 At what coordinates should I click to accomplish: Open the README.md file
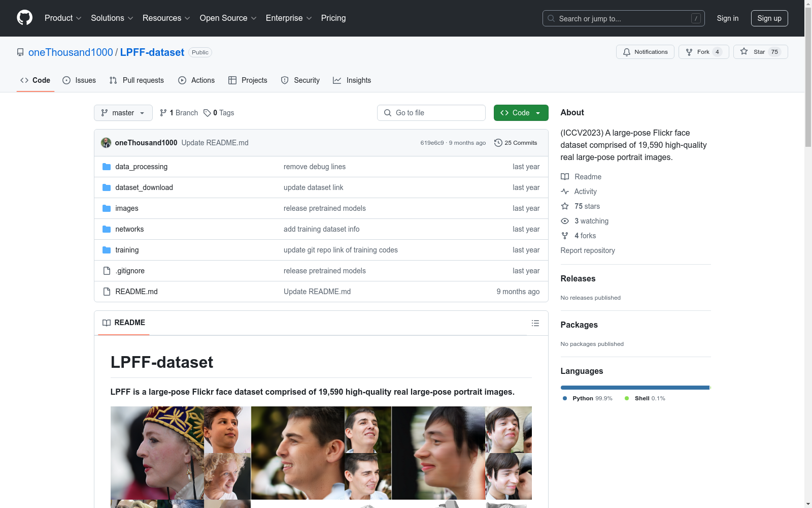click(137, 292)
